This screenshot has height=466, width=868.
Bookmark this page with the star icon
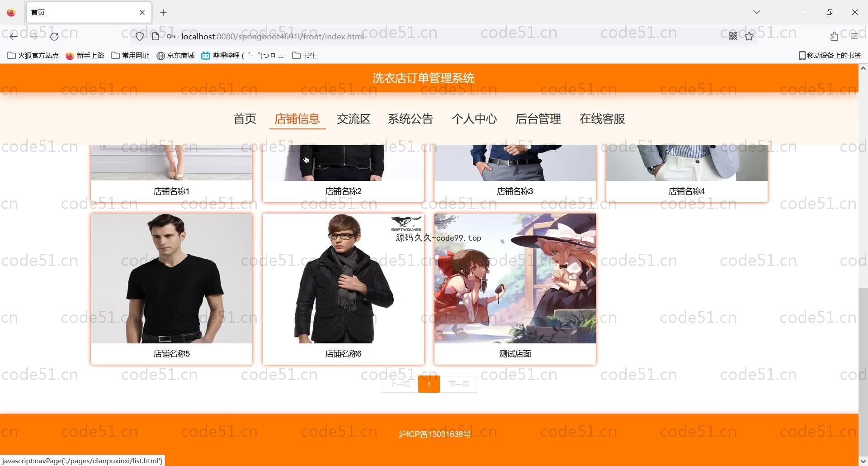(x=749, y=36)
